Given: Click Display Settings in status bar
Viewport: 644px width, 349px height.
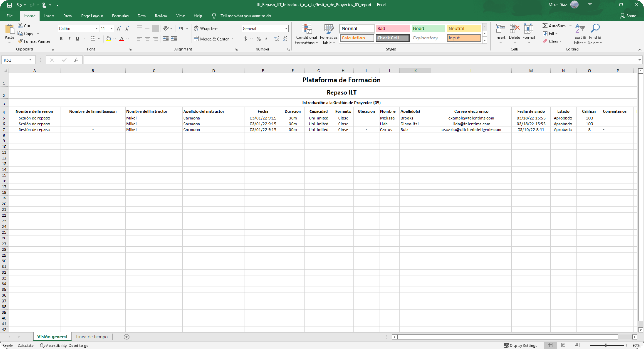Looking at the screenshot, I should [520, 345].
